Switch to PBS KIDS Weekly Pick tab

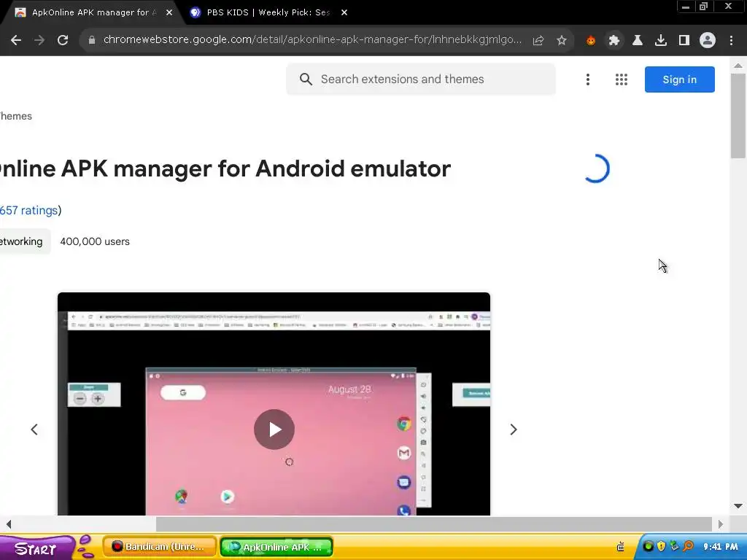pyautogui.click(x=268, y=12)
